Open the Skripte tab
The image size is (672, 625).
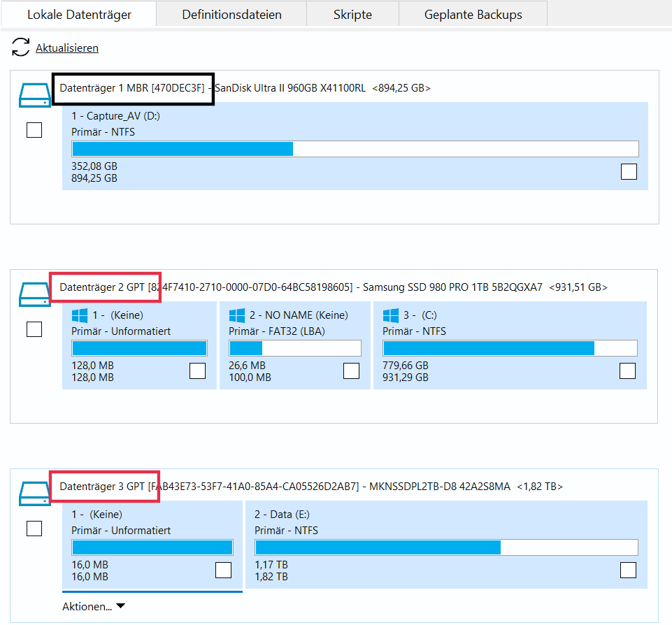(352, 14)
